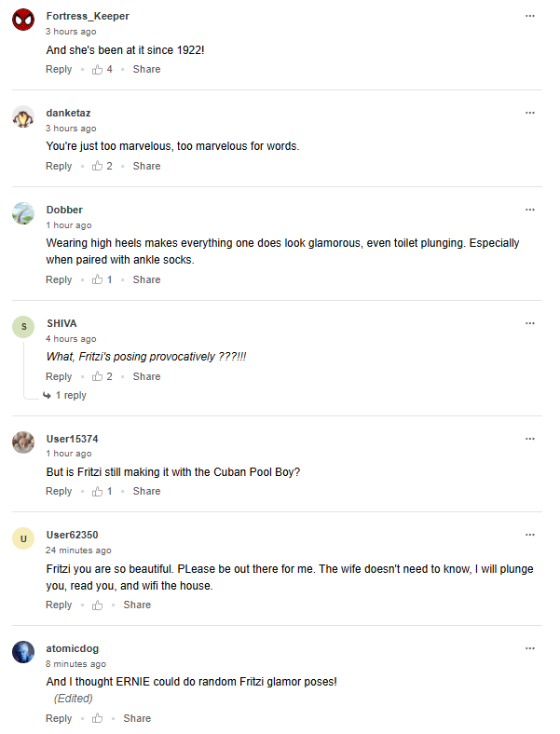Like SHIVA's comment via thumbs-up icon
This screenshot has width=560, height=734.
coord(97,377)
